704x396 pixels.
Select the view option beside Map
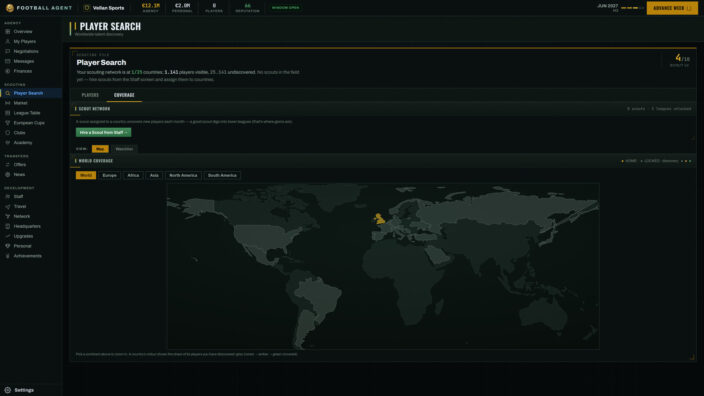point(124,149)
